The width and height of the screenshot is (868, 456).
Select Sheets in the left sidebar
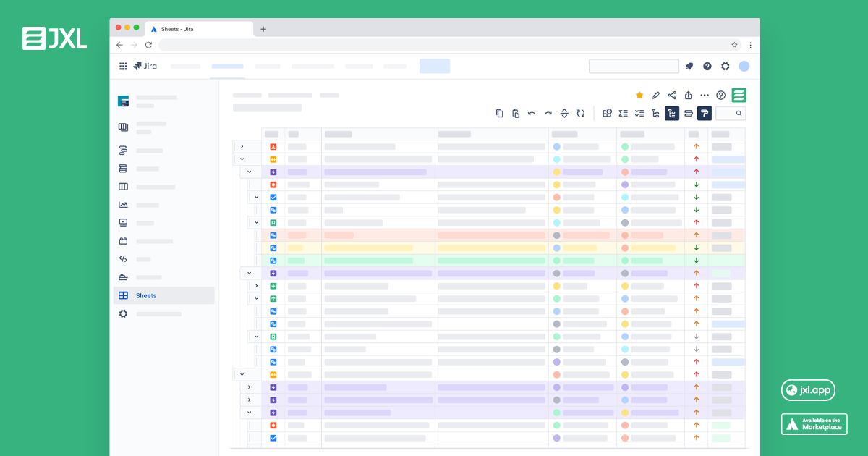click(145, 295)
